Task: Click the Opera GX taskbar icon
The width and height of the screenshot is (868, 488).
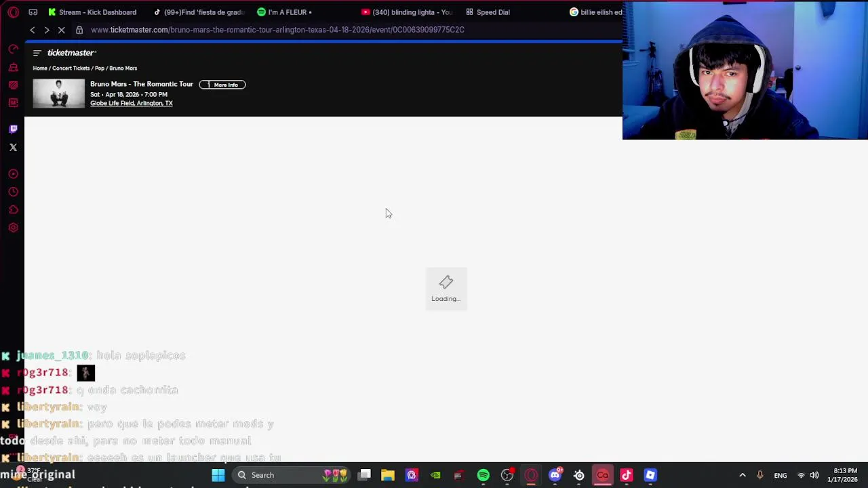Action: tap(531, 475)
